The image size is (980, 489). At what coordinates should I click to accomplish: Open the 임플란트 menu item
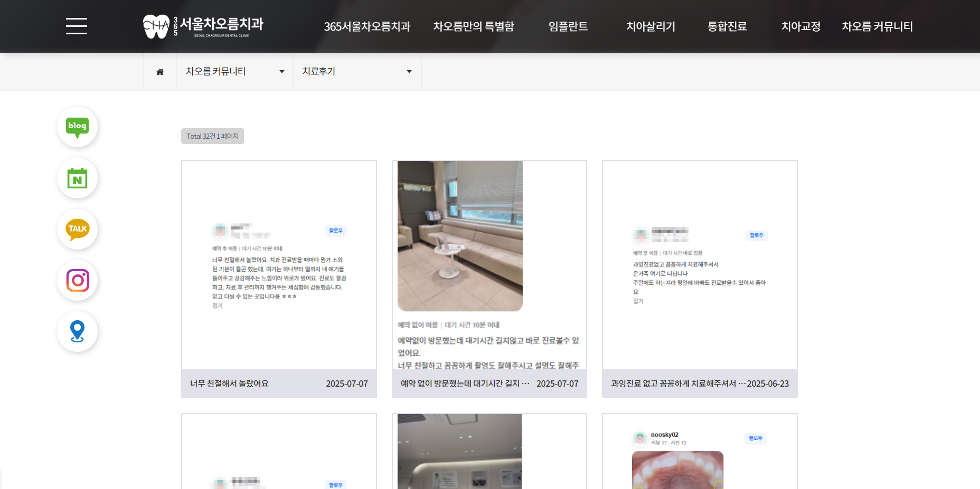568,26
